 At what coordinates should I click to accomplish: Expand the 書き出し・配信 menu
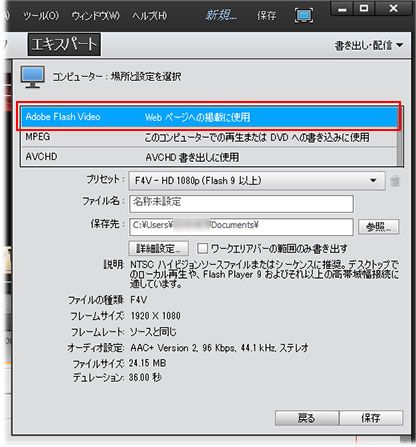pyautogui.click(x=369, y=45)
